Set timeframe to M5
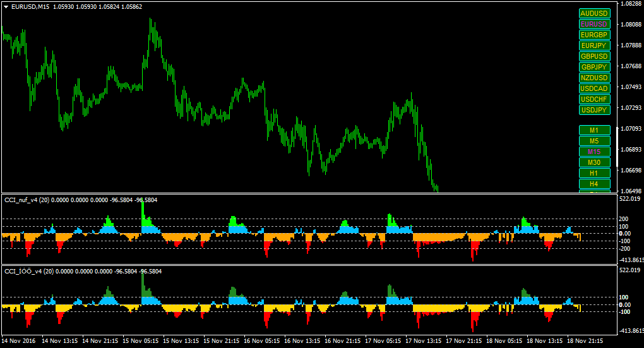 594,141
